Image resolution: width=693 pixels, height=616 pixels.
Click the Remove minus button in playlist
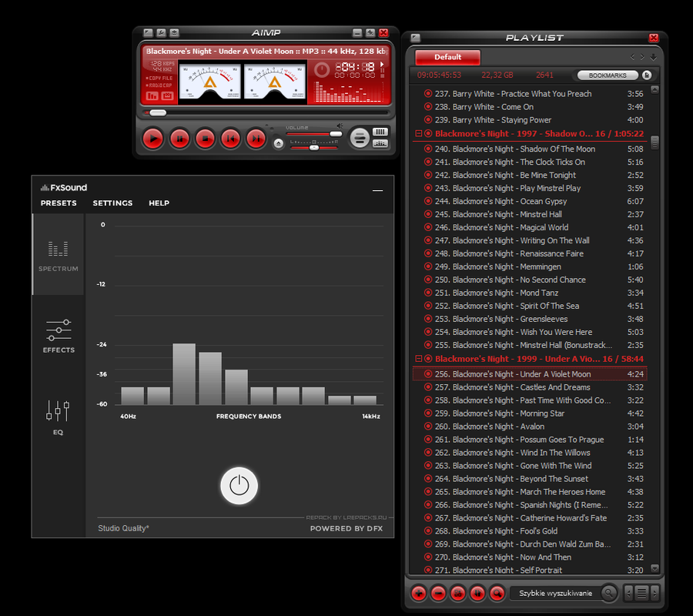438,594
